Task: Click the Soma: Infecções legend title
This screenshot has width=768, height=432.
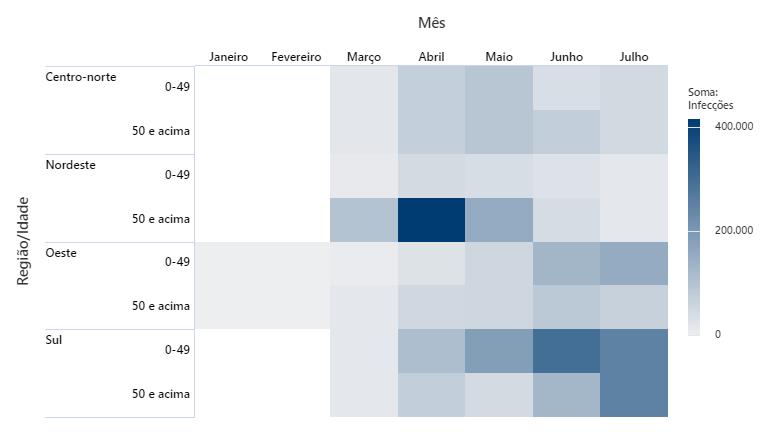Action: [710, 98]
